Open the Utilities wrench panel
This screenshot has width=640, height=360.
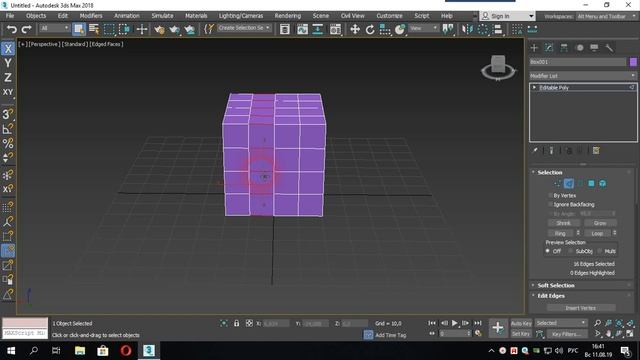[609, 48]
